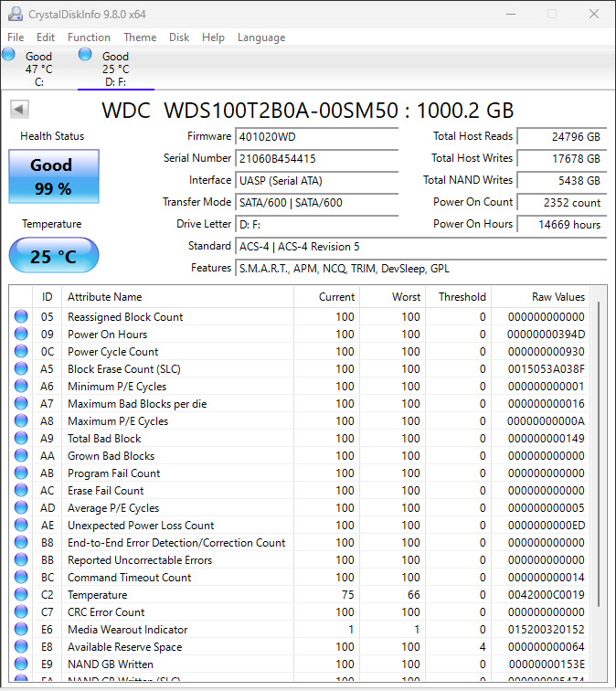Click status orb of Minimum P/E Cycles row

click(x=21, y=386)
